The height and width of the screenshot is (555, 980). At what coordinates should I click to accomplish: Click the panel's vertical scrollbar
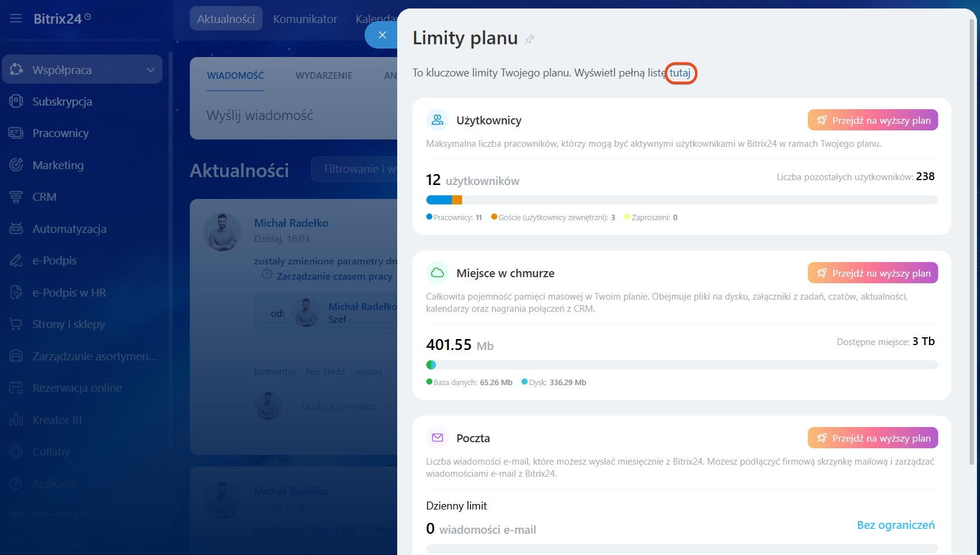tap(972, 243)
